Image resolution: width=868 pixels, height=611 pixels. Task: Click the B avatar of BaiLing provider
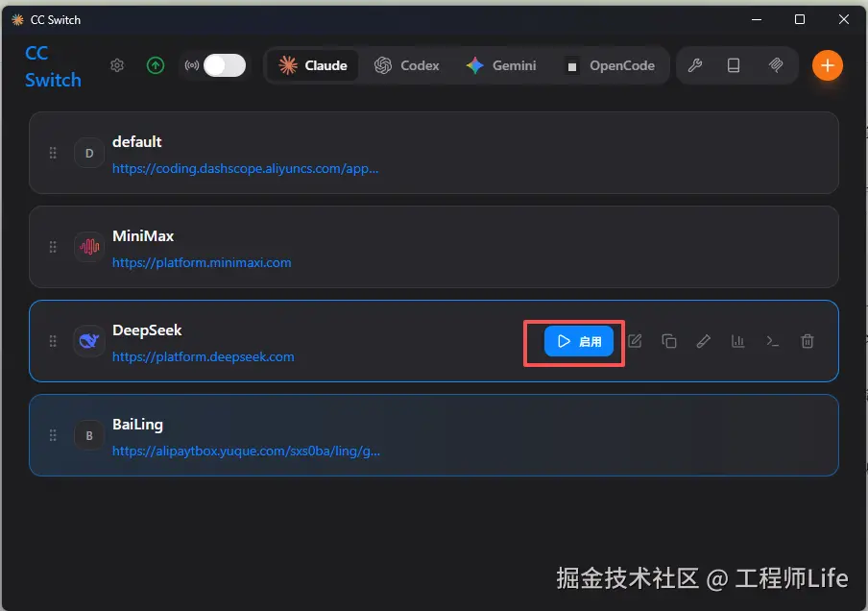(89, 435)
